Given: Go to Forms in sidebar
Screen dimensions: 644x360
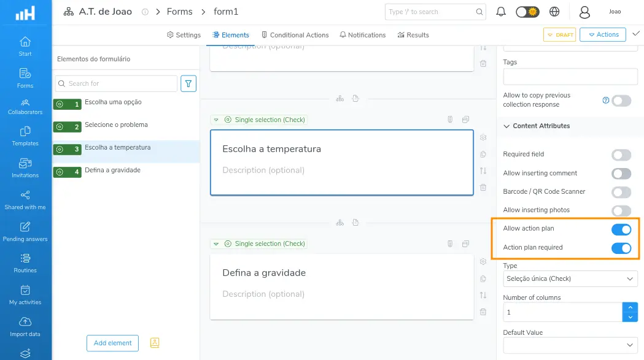Looking at the screenshot, I should pyautogui.click(x=25, y=79).
